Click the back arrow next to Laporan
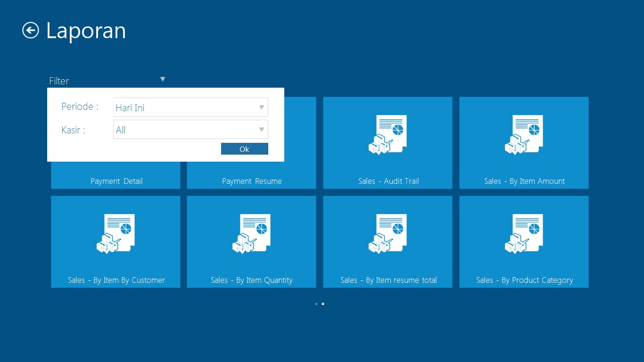Screen dimensions: 644x362 pyautogui.click(x=31, y=31)
